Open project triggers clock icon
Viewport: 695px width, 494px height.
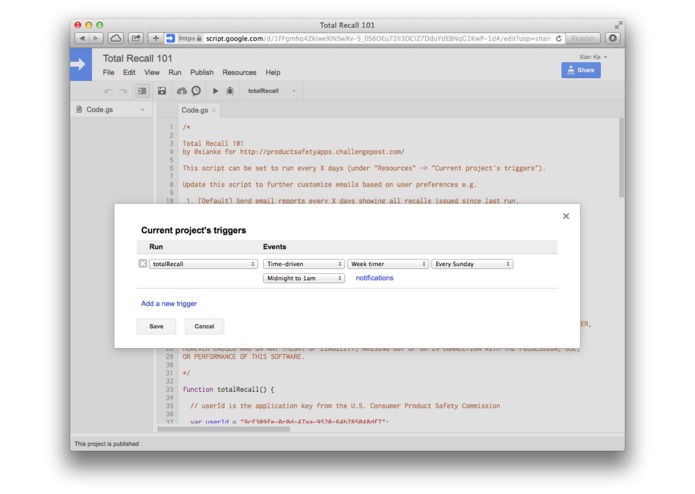pyautogui.click(x=196, y=91)
